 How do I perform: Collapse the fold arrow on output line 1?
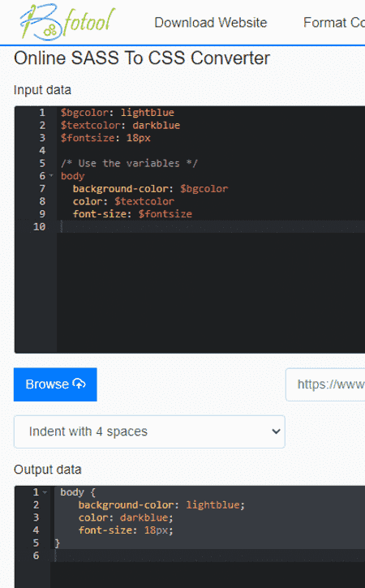coord(45,492)
